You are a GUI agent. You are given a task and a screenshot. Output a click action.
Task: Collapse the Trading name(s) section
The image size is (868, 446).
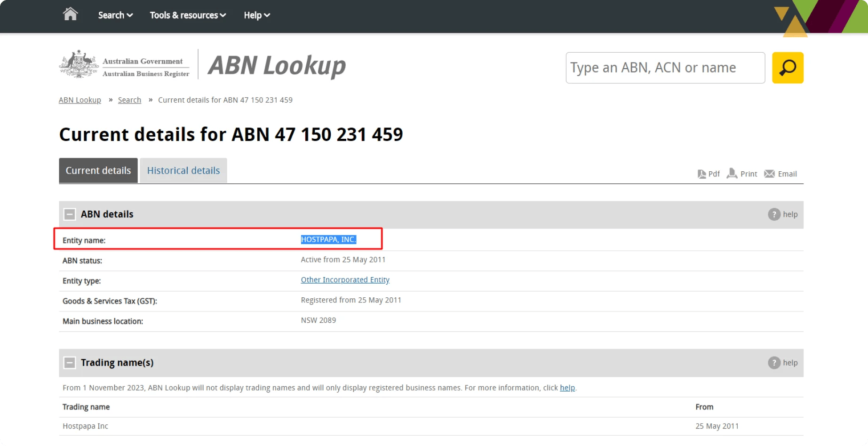(x=70, y=363)
